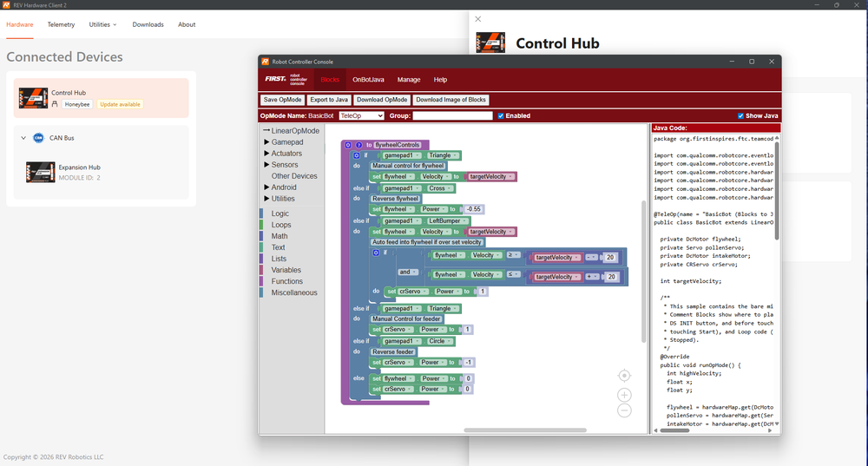Go to the Telemetry tab
This screenshot has width=868, height=466.
click(61, 24)
